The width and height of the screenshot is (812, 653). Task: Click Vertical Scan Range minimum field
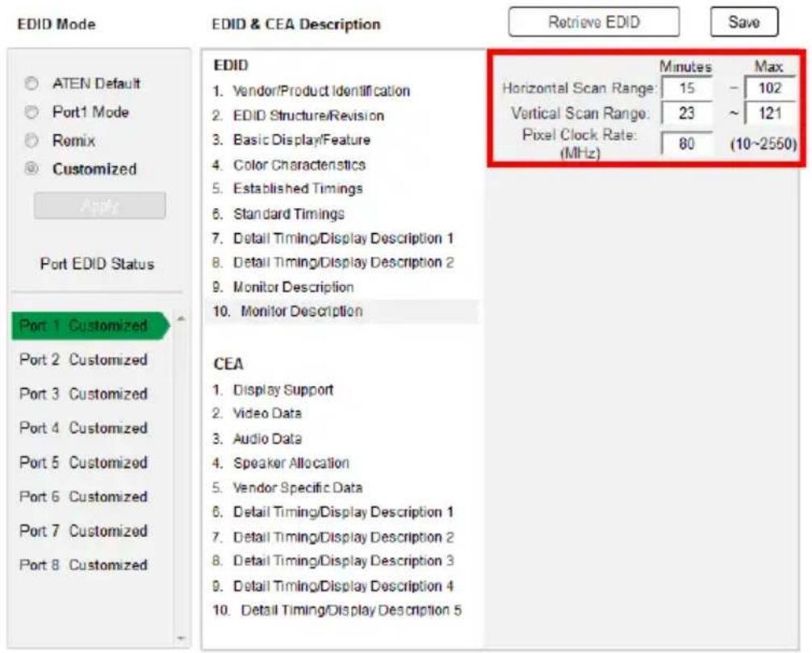pos(687,113)
